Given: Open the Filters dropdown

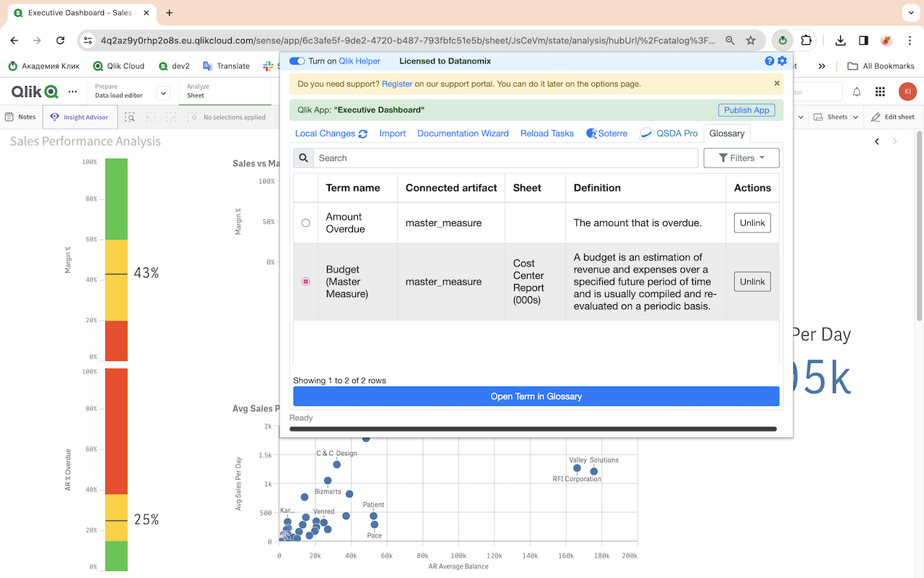Looking at the screenshot, I should [741, 158].
